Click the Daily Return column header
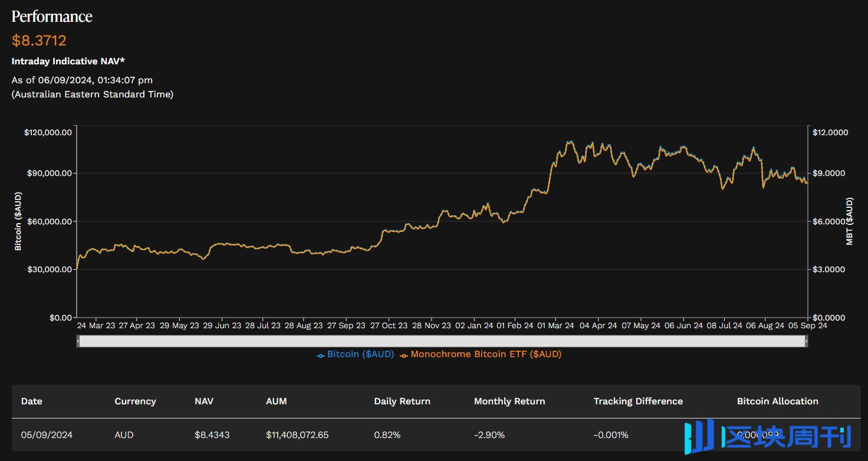 pos(402,401)
